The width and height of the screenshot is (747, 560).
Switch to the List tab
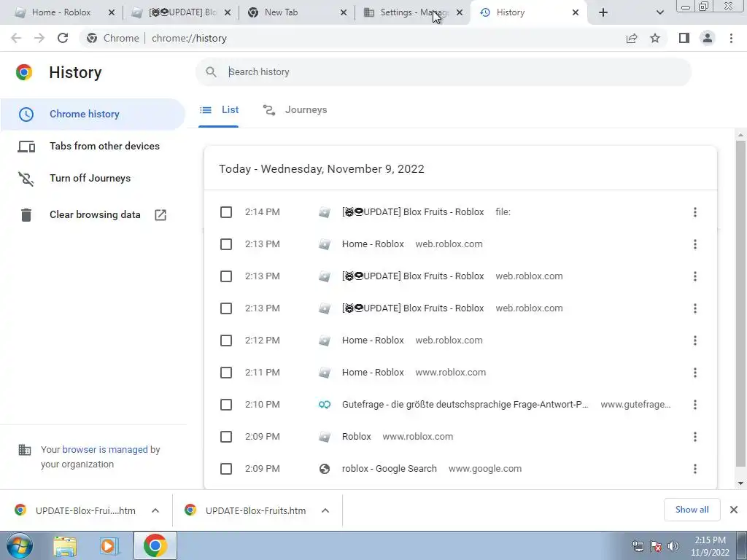[219, 110]
